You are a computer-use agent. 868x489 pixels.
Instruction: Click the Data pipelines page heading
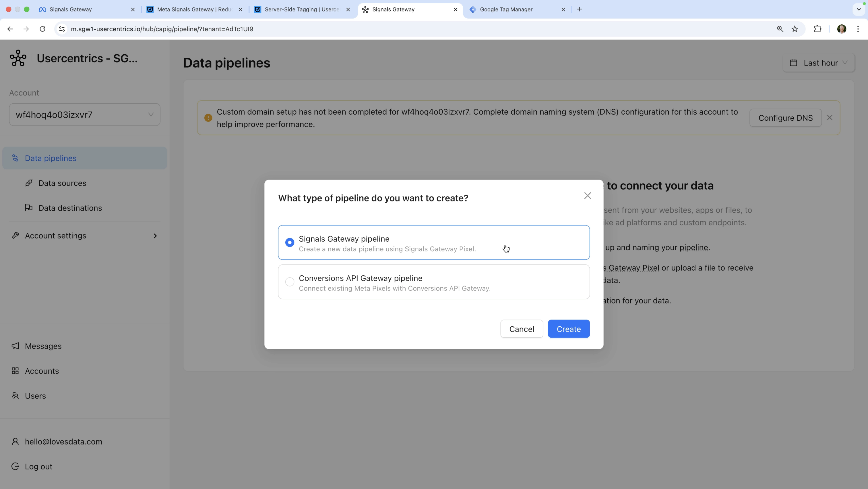click(x=226, y=63)
